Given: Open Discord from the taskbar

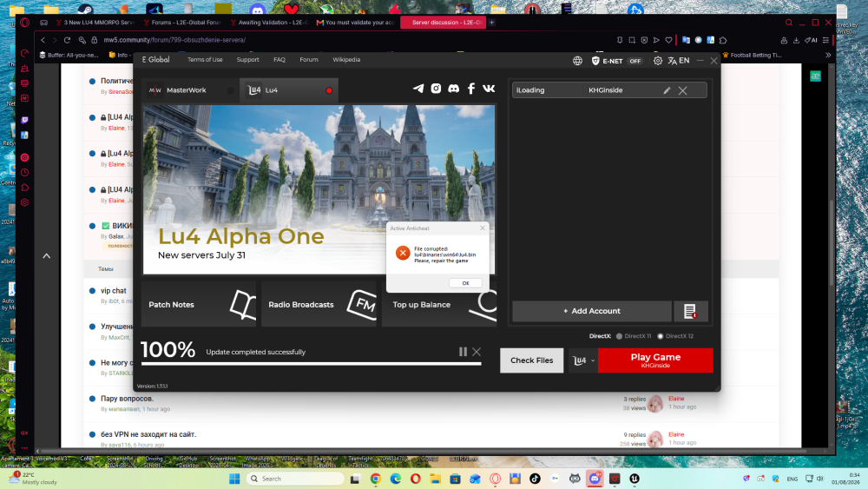Looking at the screenshot, I should 595,479.
